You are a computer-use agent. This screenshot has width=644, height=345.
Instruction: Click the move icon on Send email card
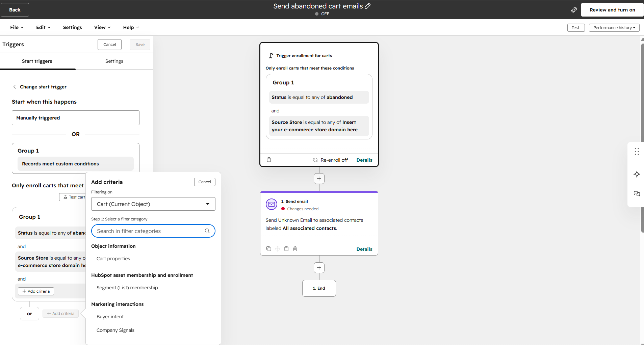pyautogui.click(x=277, y=249)
